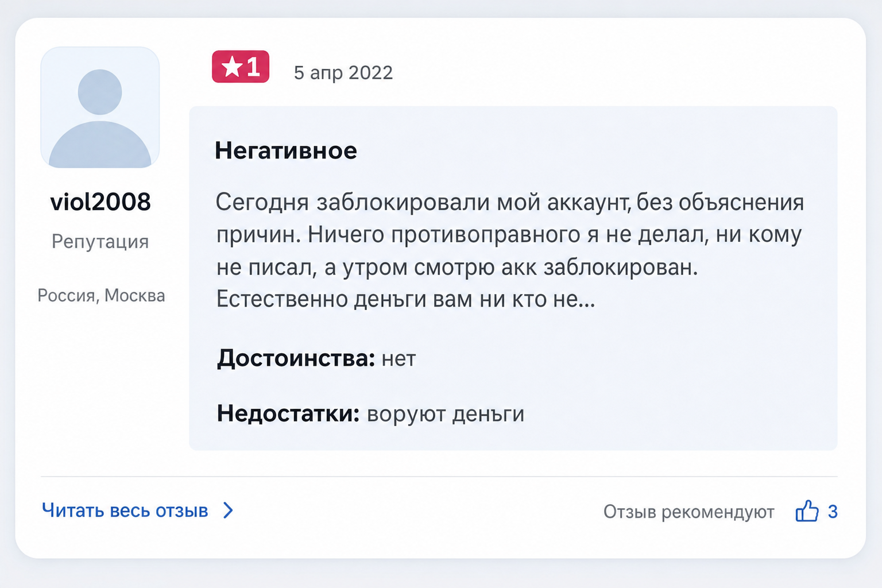Click the 'Отзыв рекомендуют' text
882x588 pixels.
(x=688, y=512)
